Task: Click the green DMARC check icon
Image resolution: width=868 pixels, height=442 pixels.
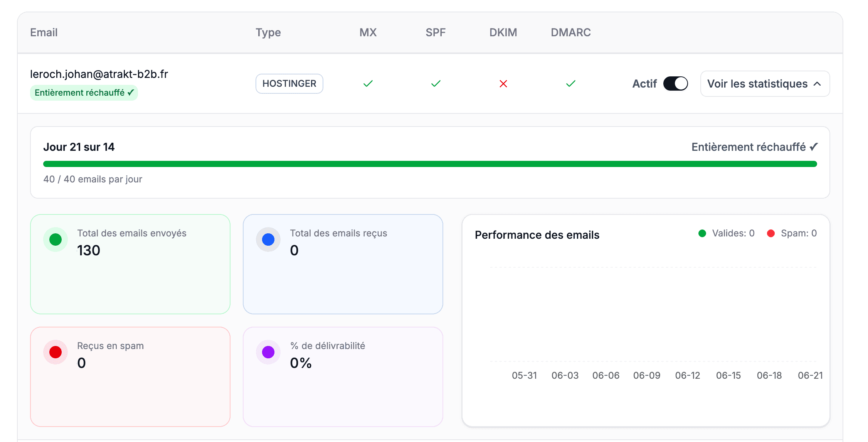Action: pos(571,84)
